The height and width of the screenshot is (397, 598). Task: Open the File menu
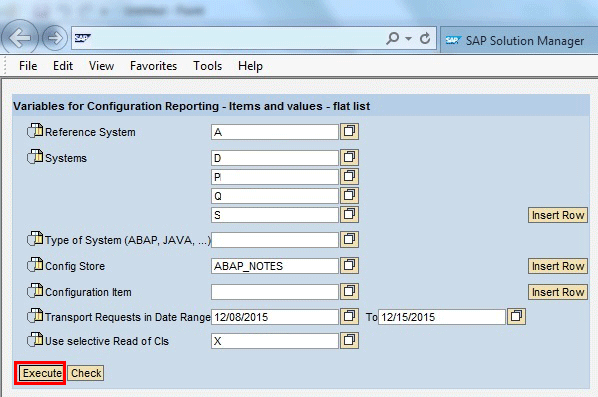[x=28, y=66]
